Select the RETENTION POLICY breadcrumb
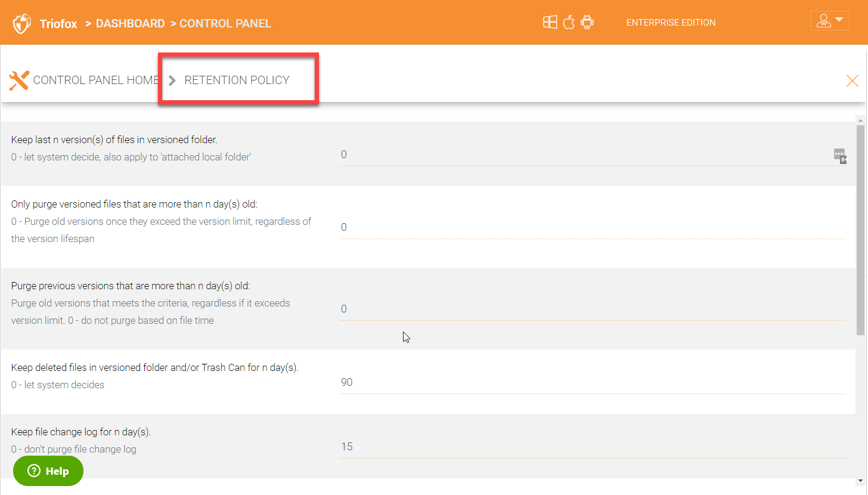The height and width of the screenshot is (495, 868). (x=237, y=80)
